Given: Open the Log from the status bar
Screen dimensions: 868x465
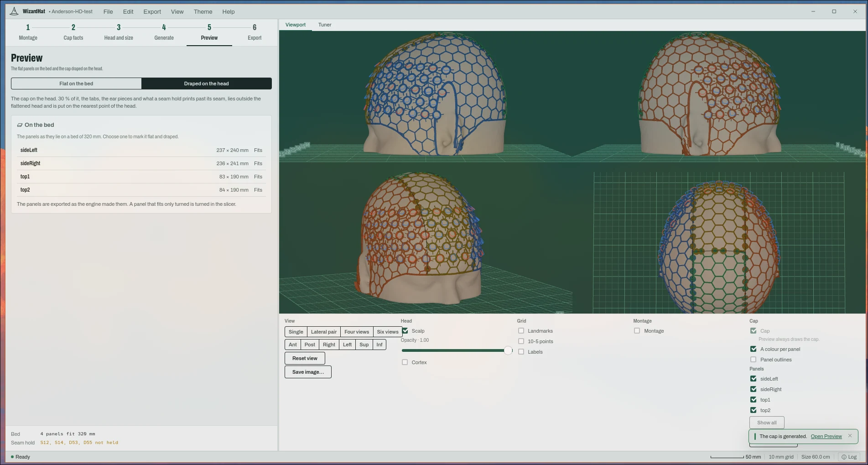Looking at the screenshot, I should point(849,457).
